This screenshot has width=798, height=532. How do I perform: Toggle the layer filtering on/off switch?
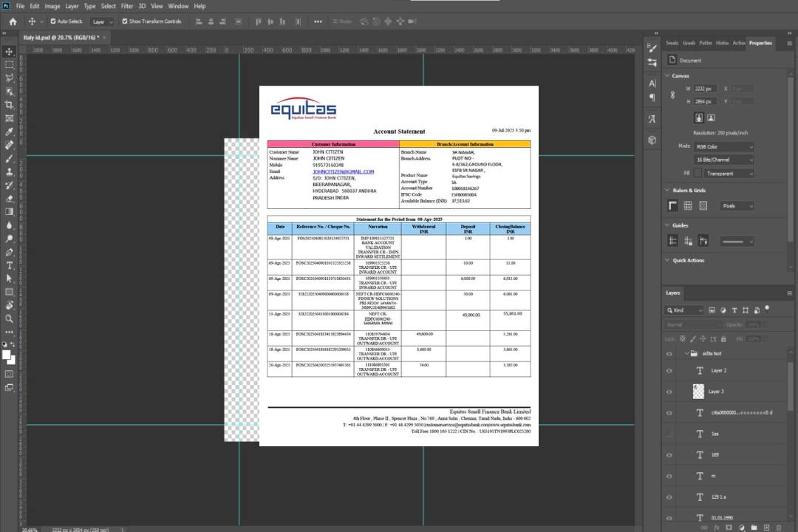[x=767, y=309]
